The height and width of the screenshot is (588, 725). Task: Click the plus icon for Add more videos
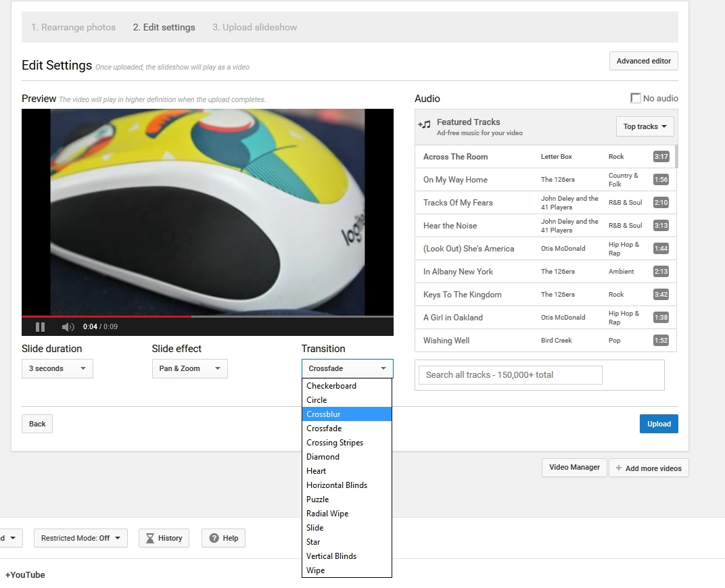618,468
